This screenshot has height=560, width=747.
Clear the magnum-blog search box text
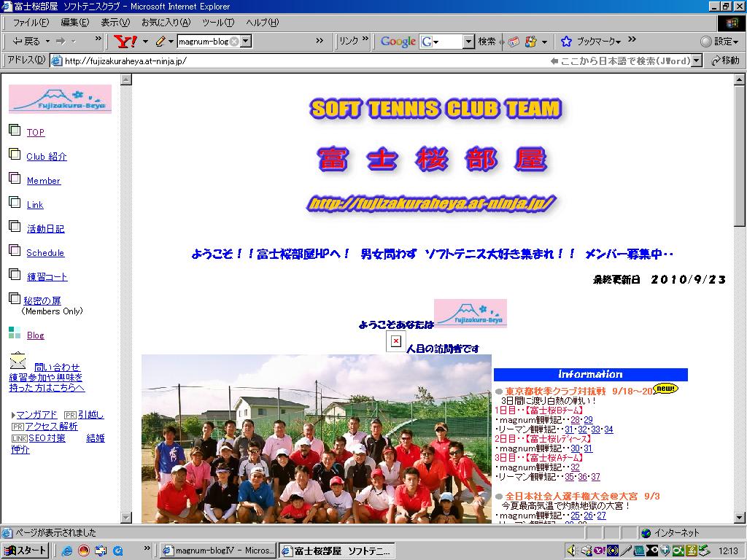pyautogui.click(x=234, y=42)
